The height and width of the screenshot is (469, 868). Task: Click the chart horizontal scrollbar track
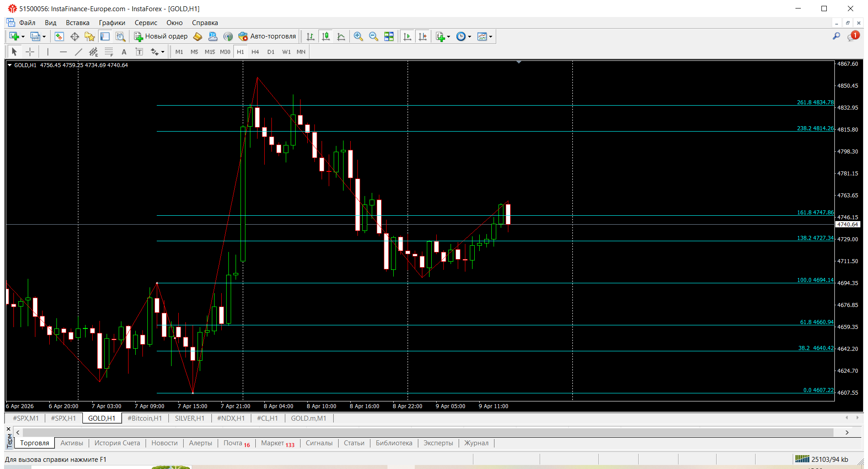428,432
